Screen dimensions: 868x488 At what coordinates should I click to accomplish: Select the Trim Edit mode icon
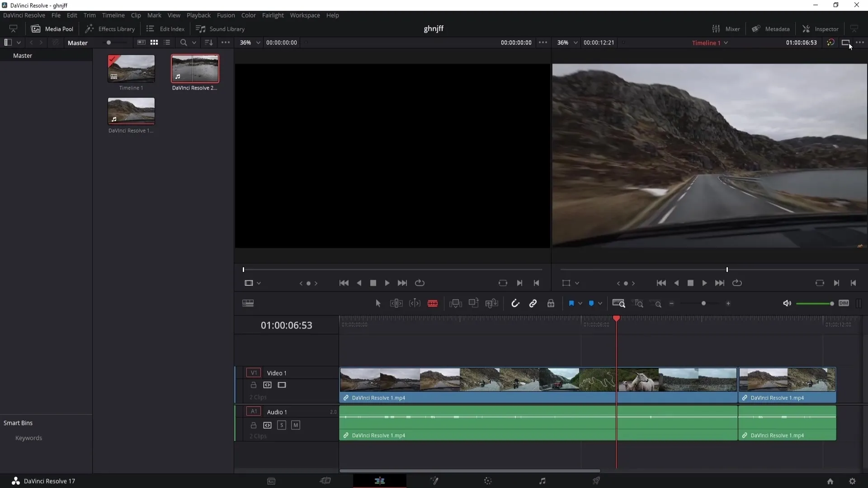(x=396, y=304)
